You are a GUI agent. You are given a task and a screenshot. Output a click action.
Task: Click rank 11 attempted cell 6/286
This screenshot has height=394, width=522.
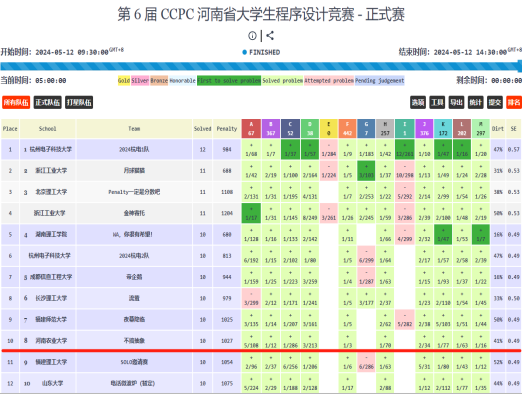point(366,362)
